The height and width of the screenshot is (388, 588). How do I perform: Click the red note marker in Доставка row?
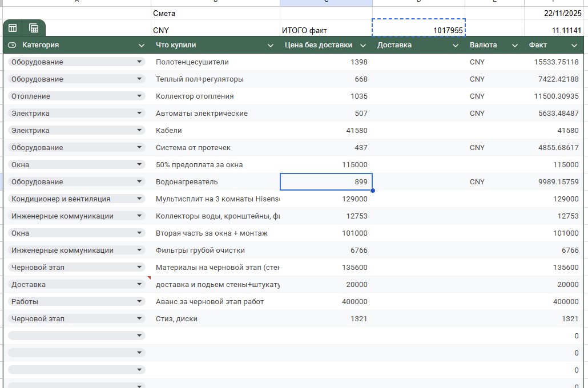149,278
